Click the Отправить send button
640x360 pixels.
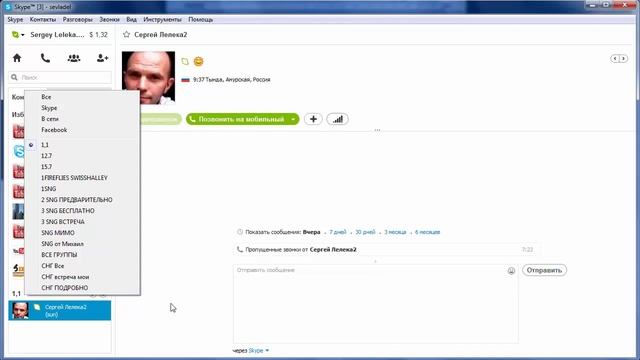point(544,270)
